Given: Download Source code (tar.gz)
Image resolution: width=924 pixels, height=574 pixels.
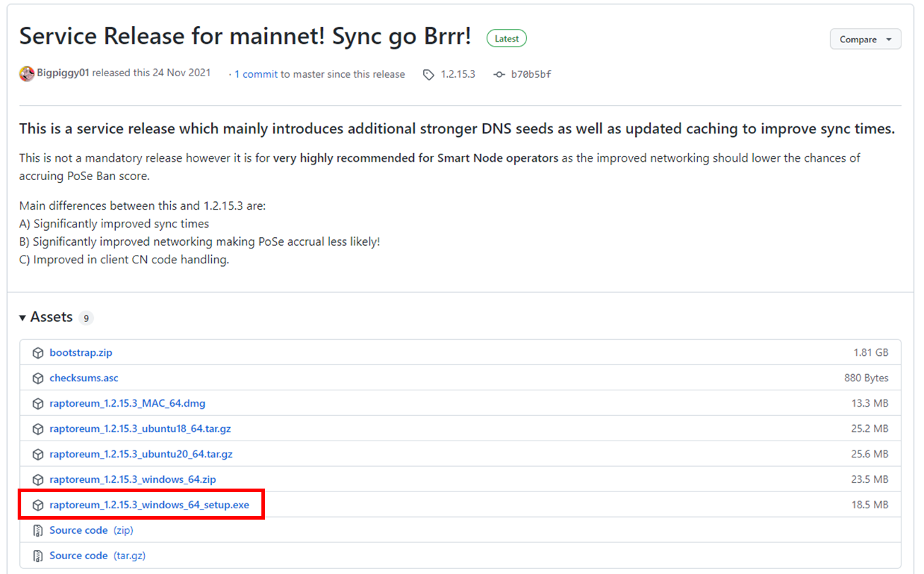Looking at the screenshot, I should [97, 556].
